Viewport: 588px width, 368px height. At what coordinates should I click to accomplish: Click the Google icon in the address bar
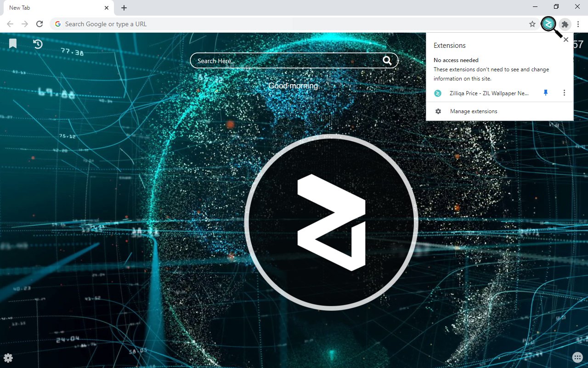tap(58, 24)
